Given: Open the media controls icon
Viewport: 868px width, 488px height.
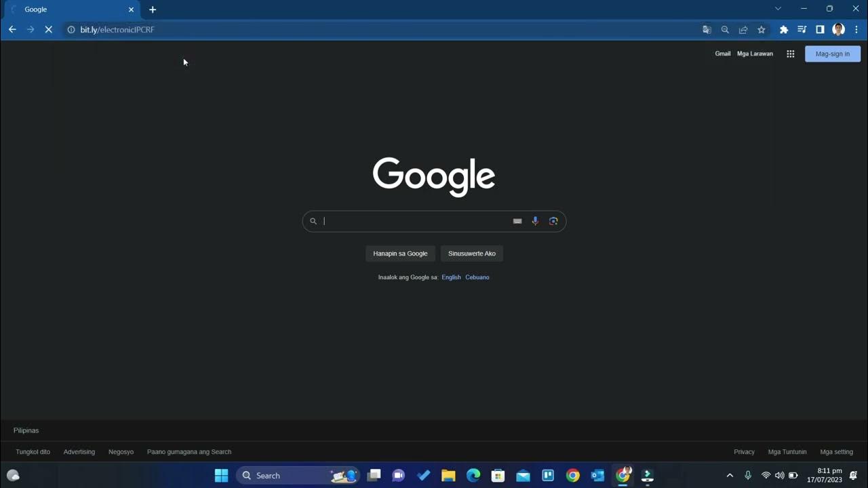Looking at the screenshot, I should click(802, 30).
